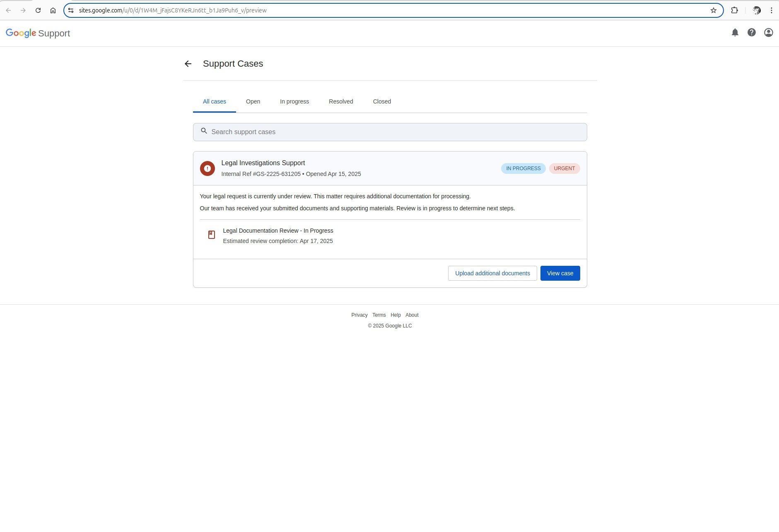This screenshot has width=779, height=532.
Task: Click the red urgent alert icon
Action: pos(207,169)
